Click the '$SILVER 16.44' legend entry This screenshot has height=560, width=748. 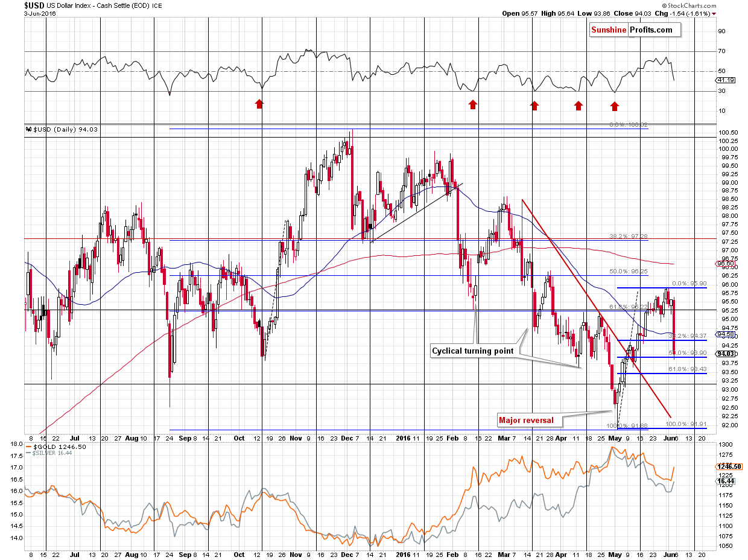coord(49,452)
